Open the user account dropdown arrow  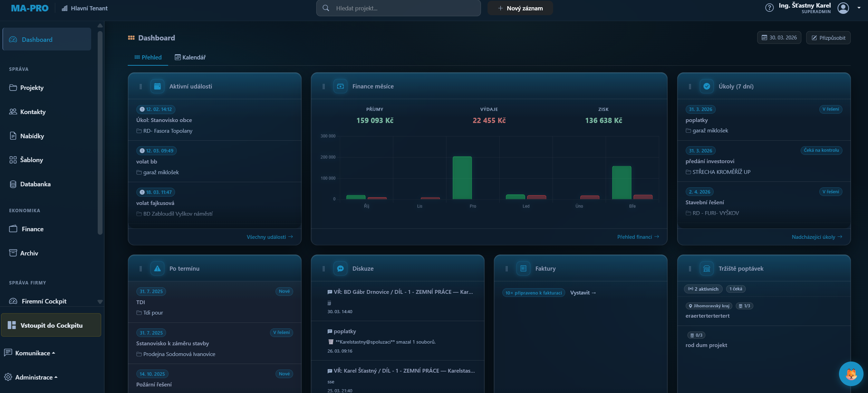click(859, 8)
